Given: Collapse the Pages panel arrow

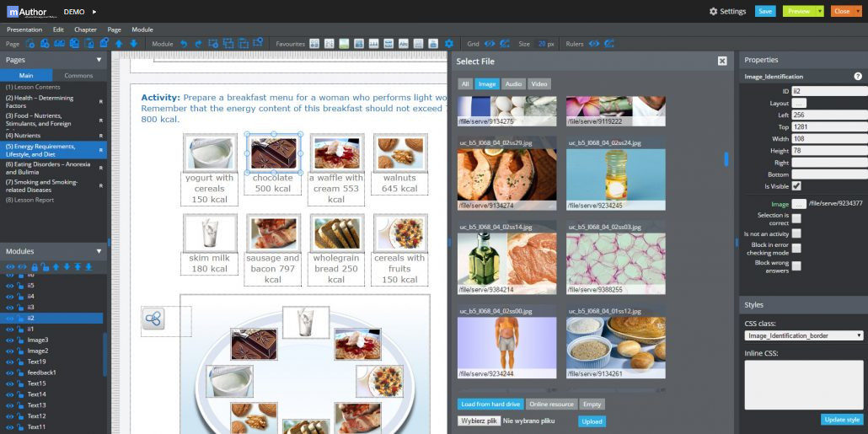Looking at the screenshot, I should coord(99,60).
